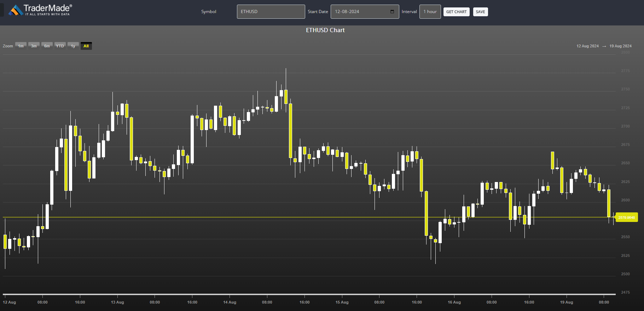Screen dimensions: 644x311
Task: Click the 2700 price axis label
Action: [x=625, y=126]
